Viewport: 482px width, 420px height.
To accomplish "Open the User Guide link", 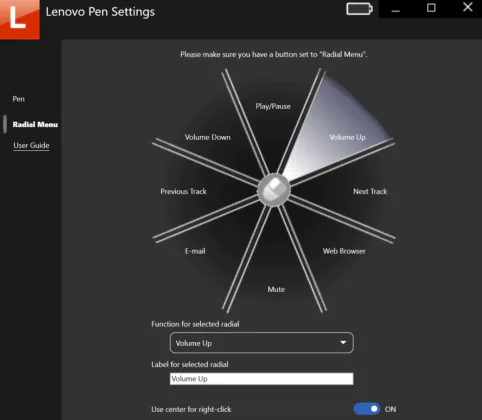I will (31, 145).
